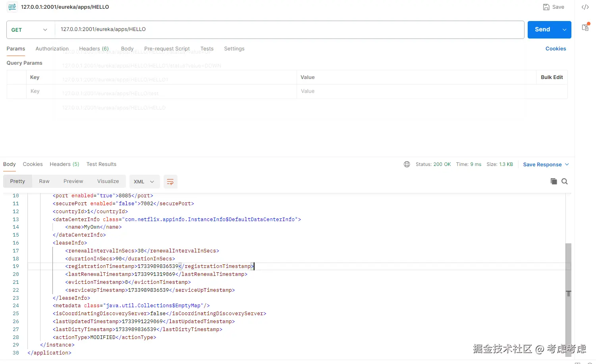Click the securePort line 11
Screen dimensions: 596x364
point(123,204)
